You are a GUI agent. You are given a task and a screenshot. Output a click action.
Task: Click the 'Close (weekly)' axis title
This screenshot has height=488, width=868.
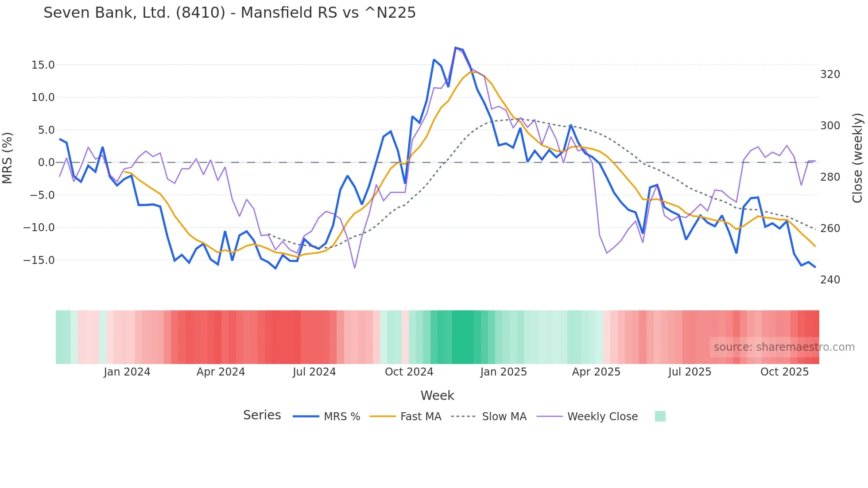click(x=857, y=158)
